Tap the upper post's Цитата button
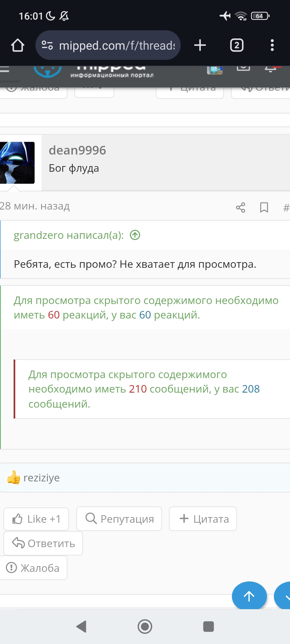 tap(190, 93)
